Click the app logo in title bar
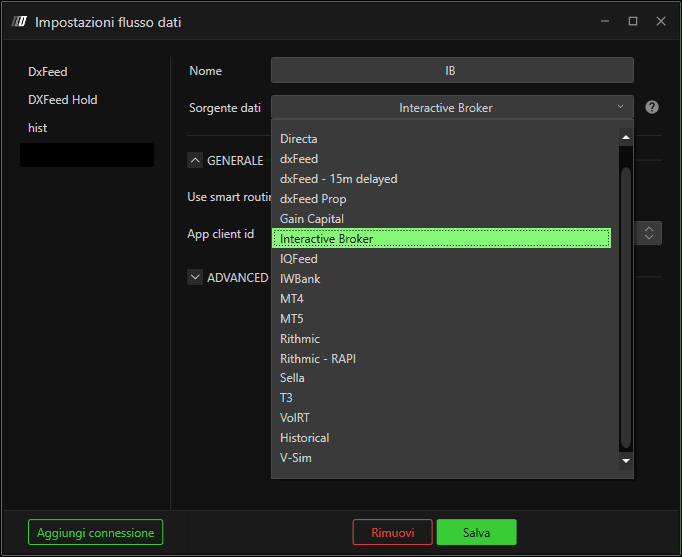Viewport: 682px width, 557px height. [x=20, y=21]
